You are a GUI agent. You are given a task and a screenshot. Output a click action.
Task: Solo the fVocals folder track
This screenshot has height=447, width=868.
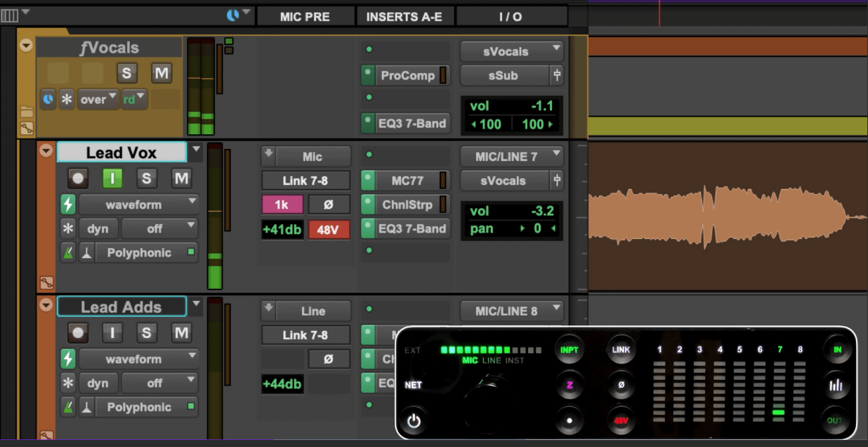(126, 73)
